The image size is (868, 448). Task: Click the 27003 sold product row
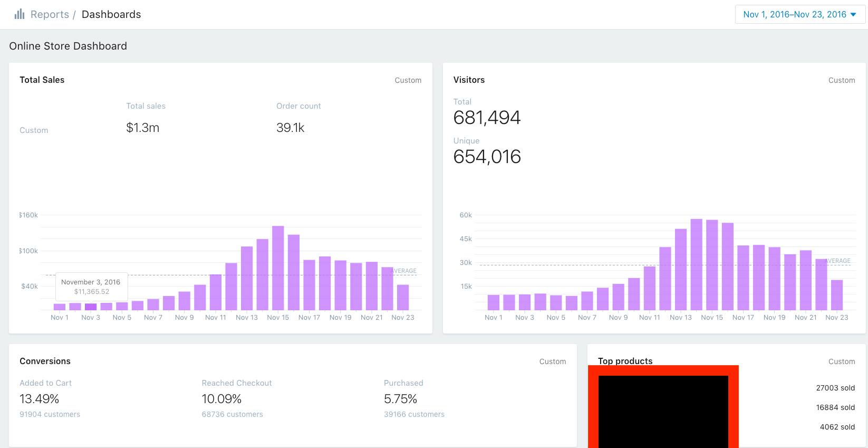tap(835, 388)
